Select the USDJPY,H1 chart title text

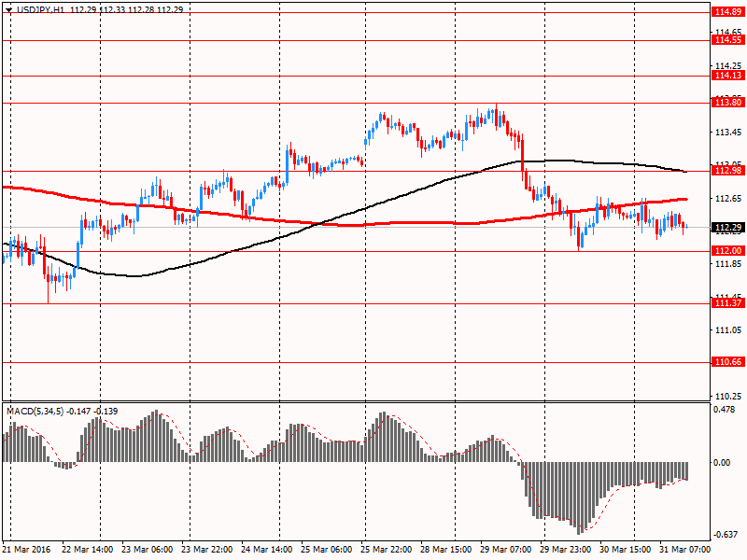[x=40, y=9]
